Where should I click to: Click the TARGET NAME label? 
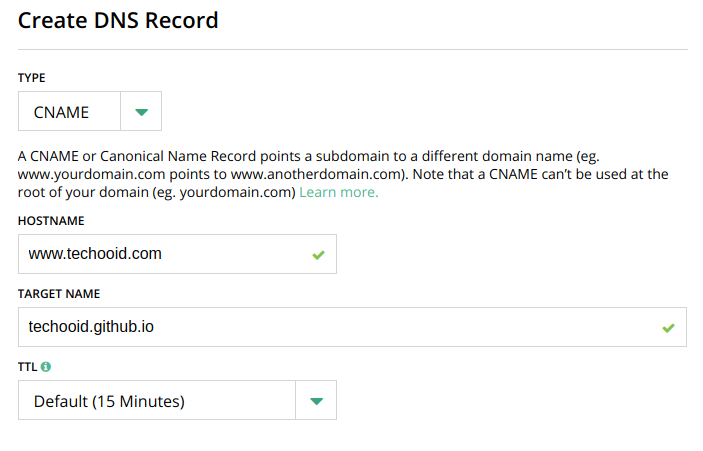coord(59,294)
